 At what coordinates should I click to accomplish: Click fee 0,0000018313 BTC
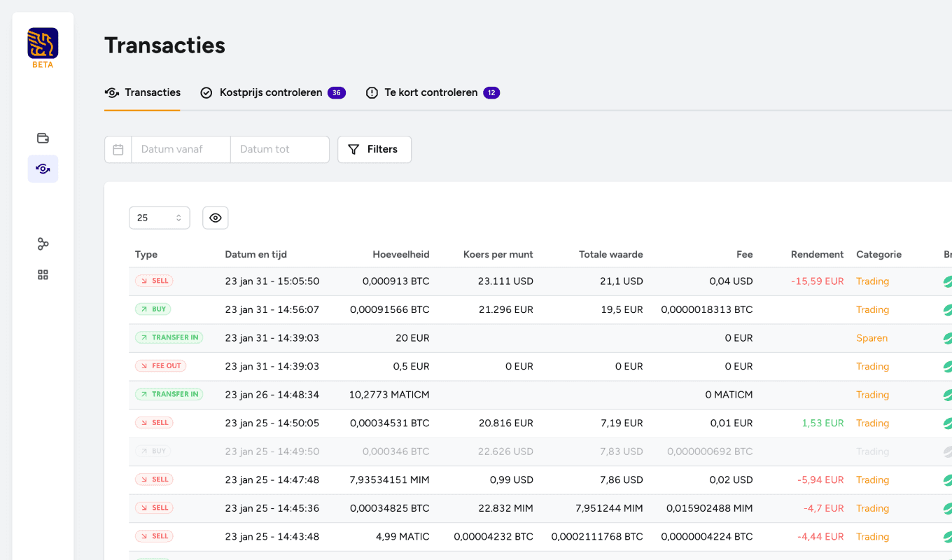(707, 309)
